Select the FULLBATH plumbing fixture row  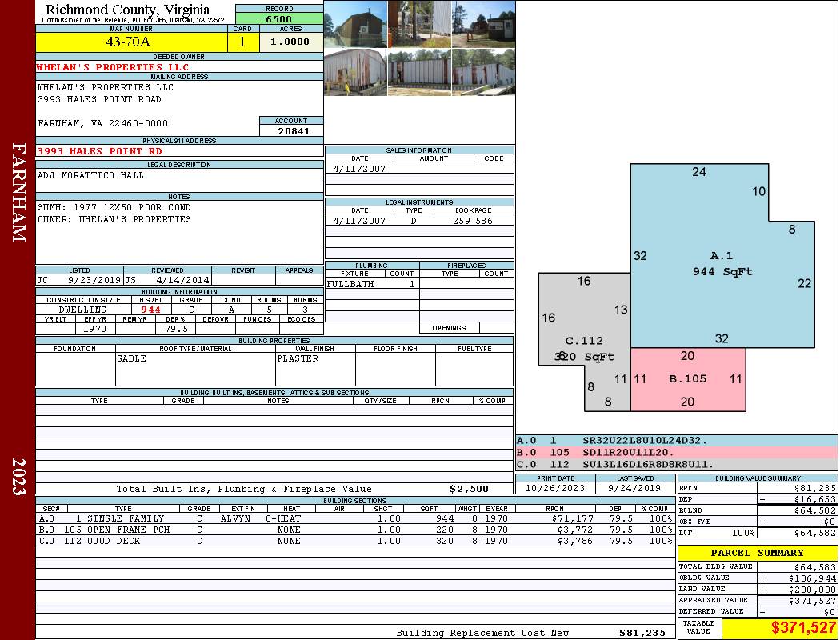pyautogui.click(x=372, y=284)
